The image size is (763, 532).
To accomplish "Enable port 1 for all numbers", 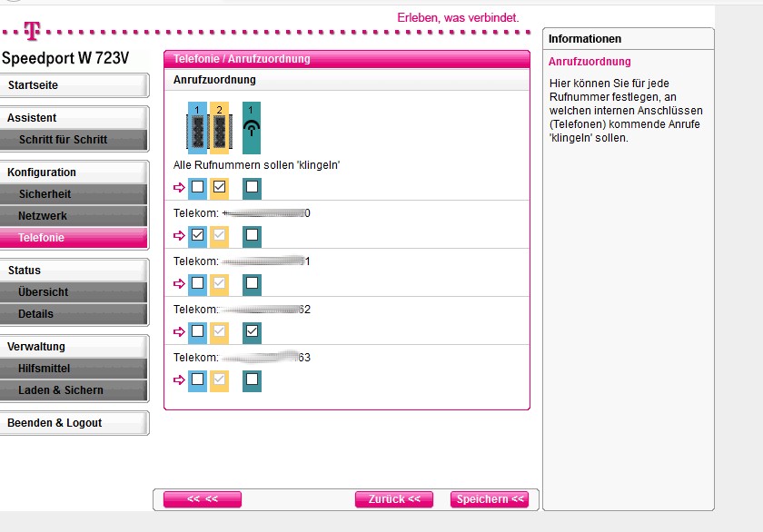I will [x=198, y=187].
